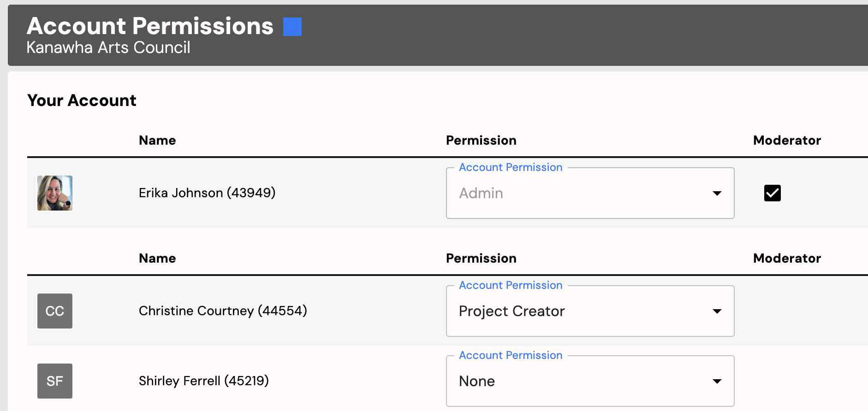This screenshot has height=411, width=868.
Task: Click the SF avatar for Shirley Ferrell
Action: (55, 381)
